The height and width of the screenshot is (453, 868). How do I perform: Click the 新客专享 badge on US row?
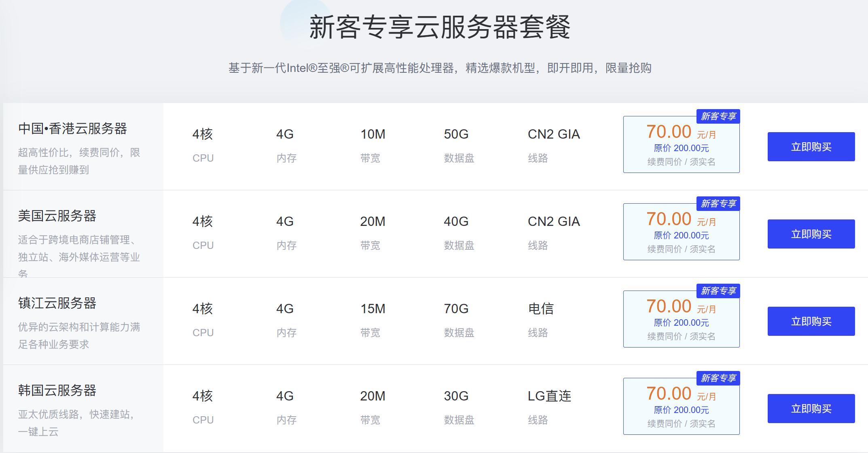point(718,204)
